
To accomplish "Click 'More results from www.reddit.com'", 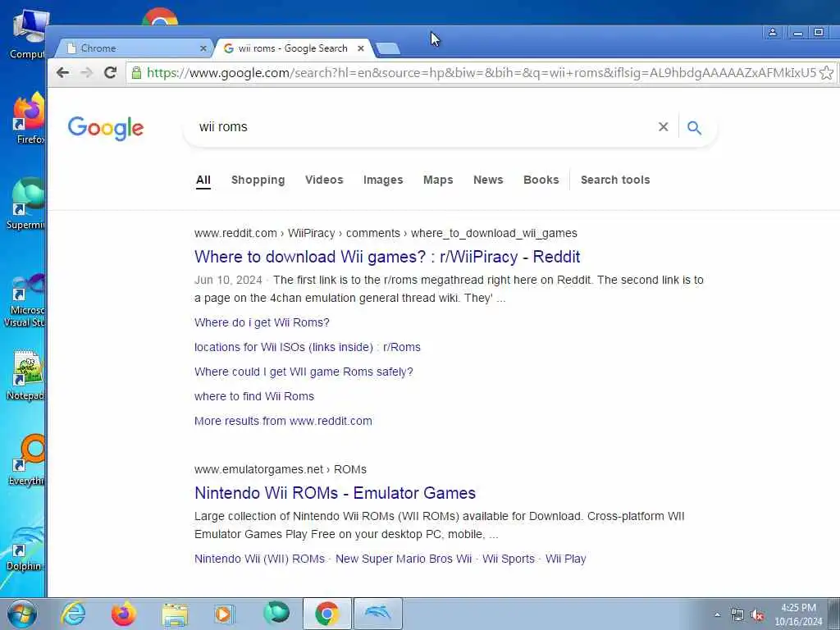I will coord(283,421).
